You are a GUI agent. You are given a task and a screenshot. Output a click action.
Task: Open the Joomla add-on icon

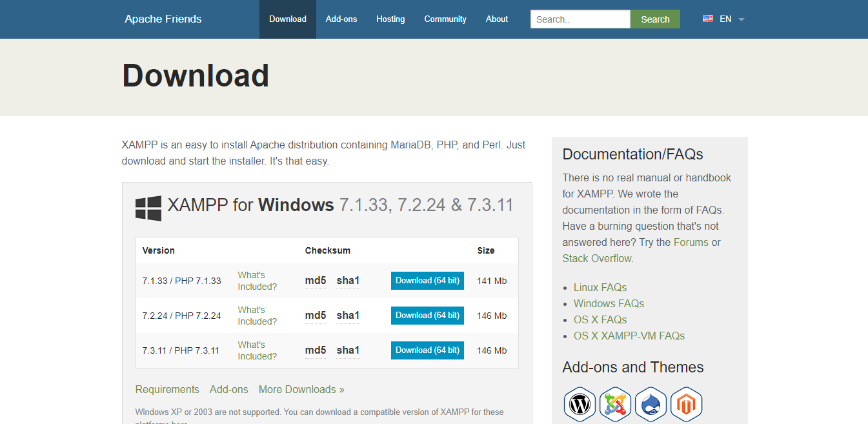tap(615, 405)
